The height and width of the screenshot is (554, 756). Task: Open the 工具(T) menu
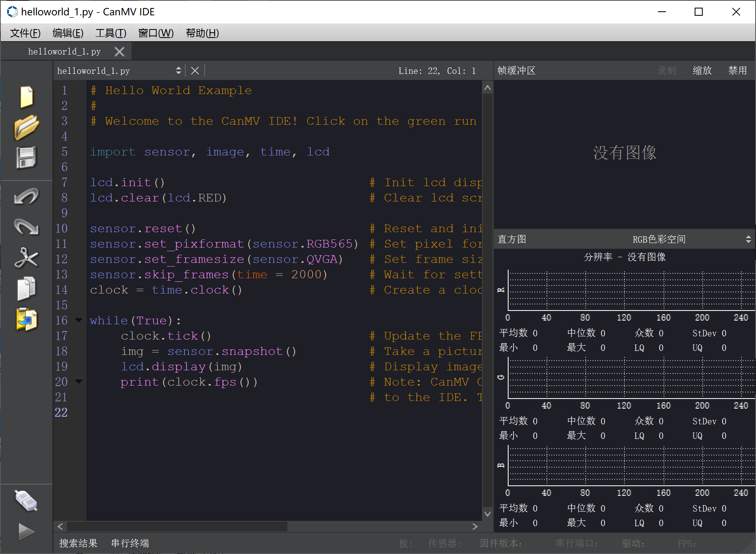[x=111, y=33]
